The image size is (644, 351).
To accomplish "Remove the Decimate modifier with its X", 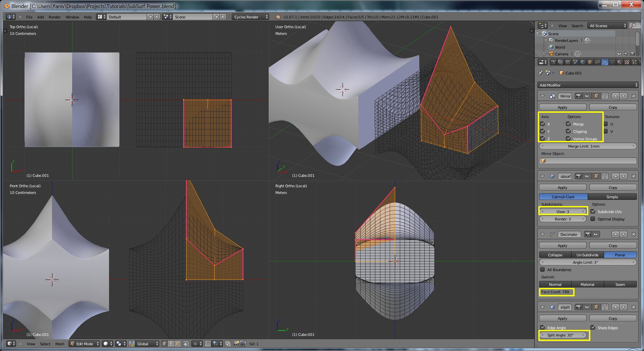I will click(x=634, y=234).
